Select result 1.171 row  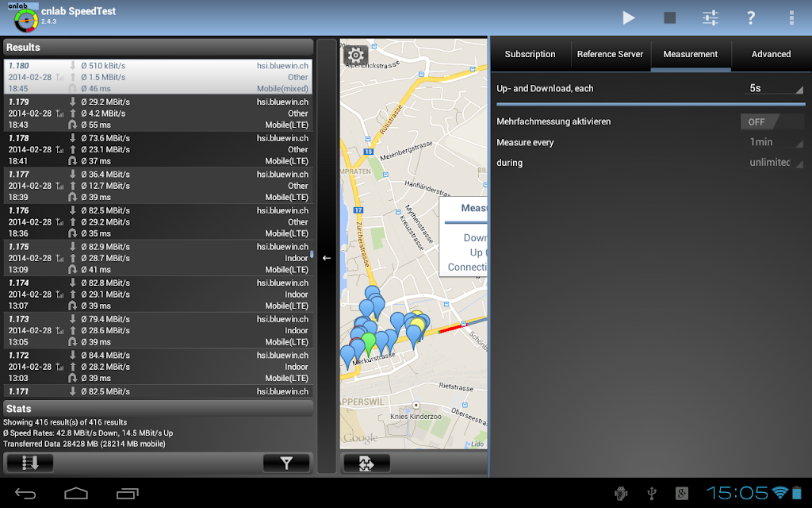pyautogui.click(x=158, y=391)
